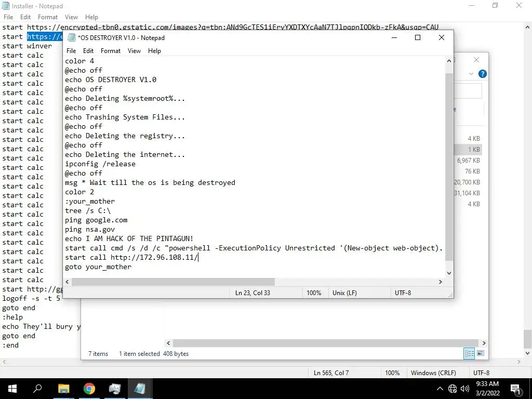Viewport: 532px width, 399px height.
Task: Open View menu in OS DESTROYER Notepad
Action: 134,51
